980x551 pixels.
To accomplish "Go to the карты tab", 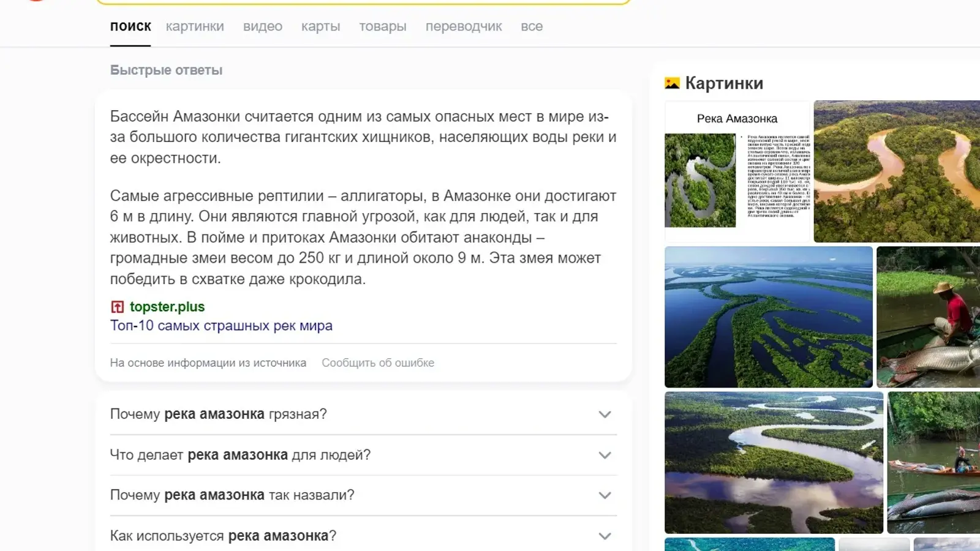I will click(x=320, y=26).
